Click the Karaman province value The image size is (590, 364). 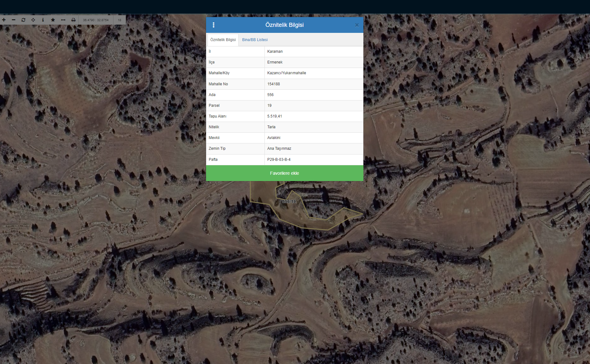click(x=275, y=52)
